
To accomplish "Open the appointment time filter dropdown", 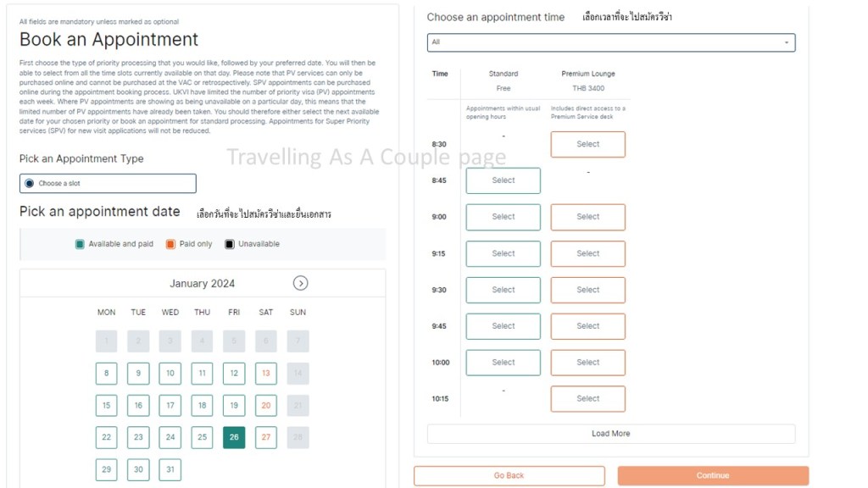I will [610, 42].
